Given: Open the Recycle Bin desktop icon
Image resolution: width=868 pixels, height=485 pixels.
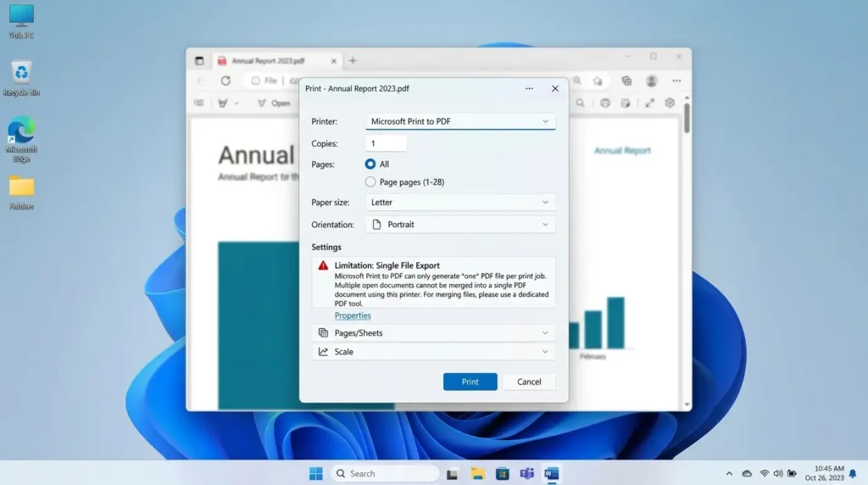Looking at the screenshot, I should tap(21, 78).
